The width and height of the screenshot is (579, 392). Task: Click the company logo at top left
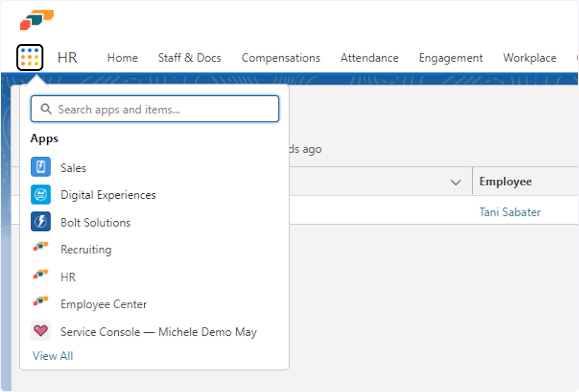coord(37,20)
